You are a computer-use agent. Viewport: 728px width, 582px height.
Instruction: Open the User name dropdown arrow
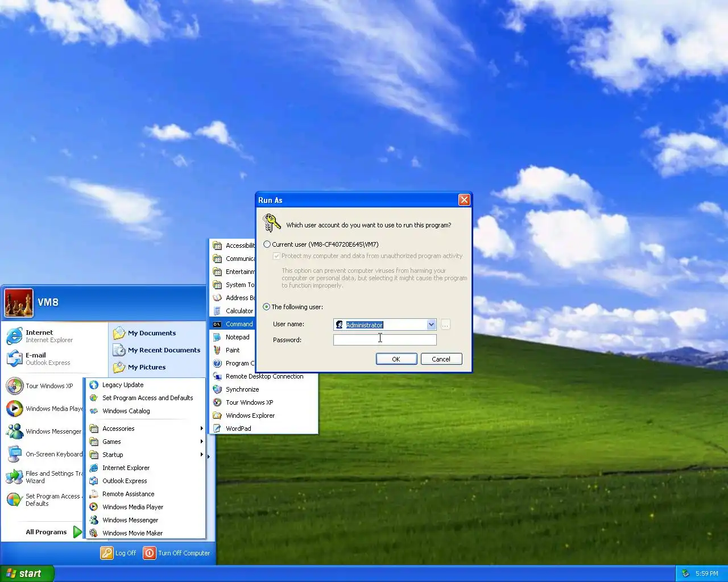431,325
